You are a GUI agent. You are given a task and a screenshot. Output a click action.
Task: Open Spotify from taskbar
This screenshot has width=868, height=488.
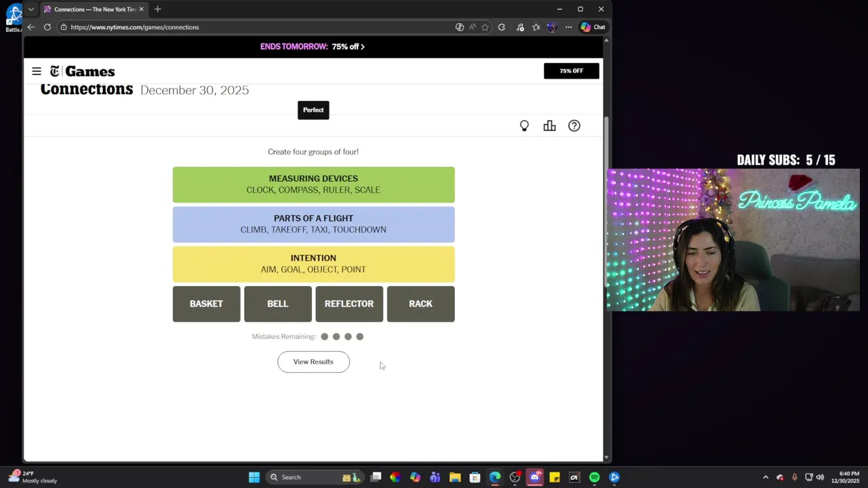click(x=595, y=477)
